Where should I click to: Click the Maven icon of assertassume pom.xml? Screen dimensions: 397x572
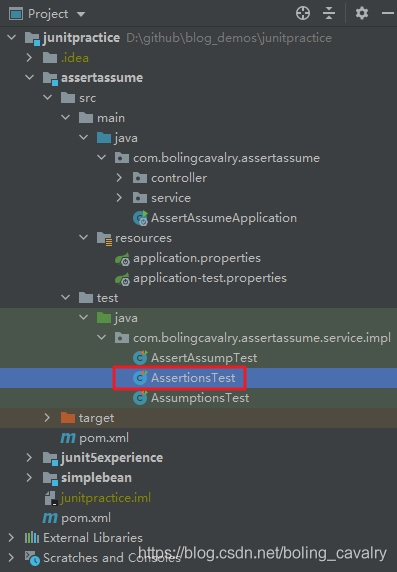(68, 438)
